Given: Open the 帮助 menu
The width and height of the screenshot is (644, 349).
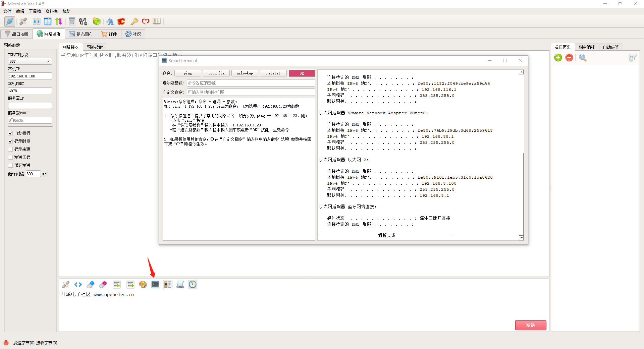Looking at the screenshot, I should pos(66,11).
